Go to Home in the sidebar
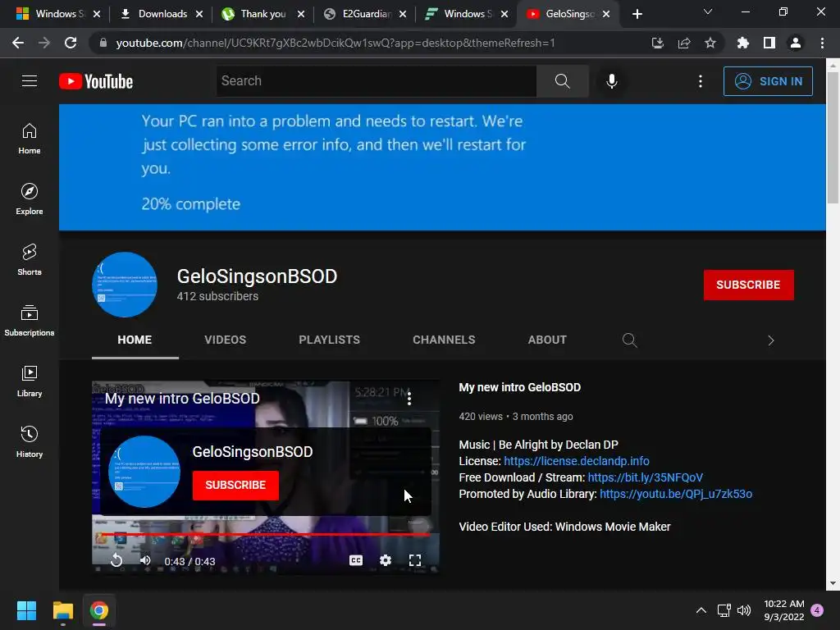840x630 pixels. [30, 138]
